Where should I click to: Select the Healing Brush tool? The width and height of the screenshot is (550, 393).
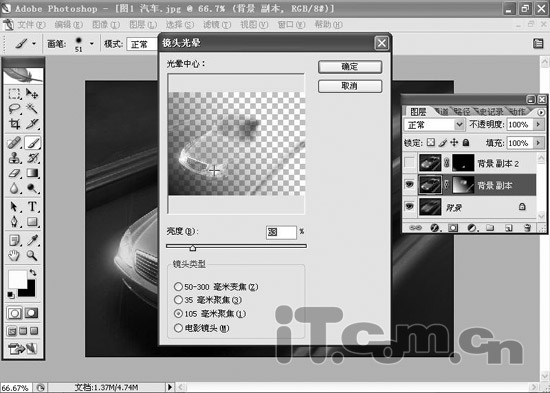point(14,143)
